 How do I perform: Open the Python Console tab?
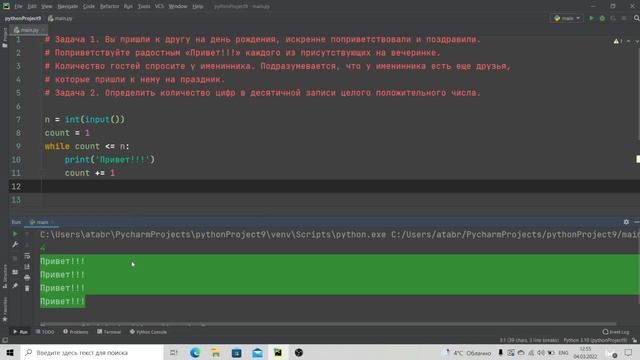click(x=148, y=332)
